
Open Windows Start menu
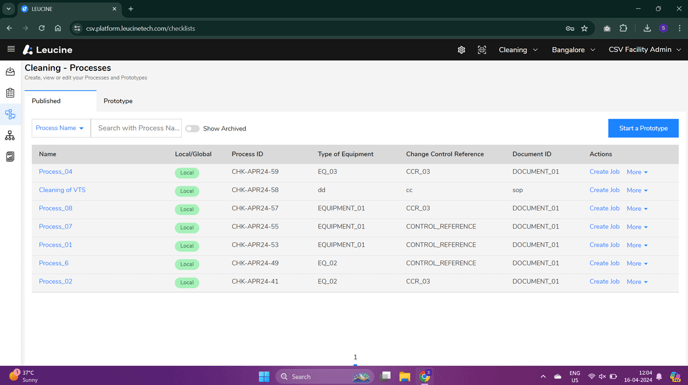(x=264, y=377)
